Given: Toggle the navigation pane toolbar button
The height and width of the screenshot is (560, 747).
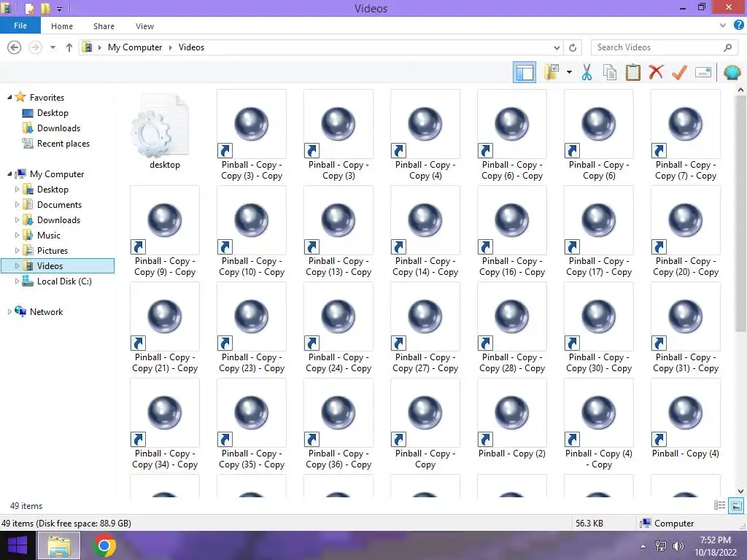Looking at the screenshot, I should (524, 72).
